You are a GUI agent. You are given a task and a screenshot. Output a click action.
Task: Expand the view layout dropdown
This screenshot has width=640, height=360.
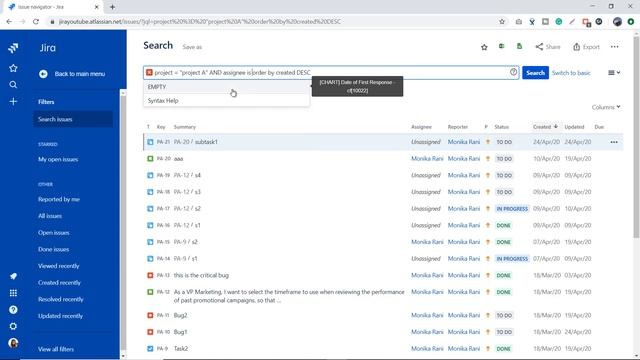pos(614,73)
